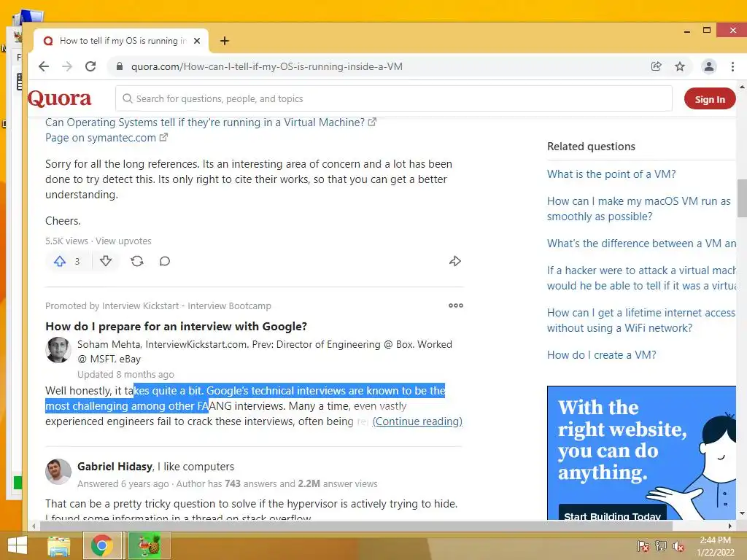Close the Quora browser tab
This screenshot has width=747, height=560.
click(197, 41)
